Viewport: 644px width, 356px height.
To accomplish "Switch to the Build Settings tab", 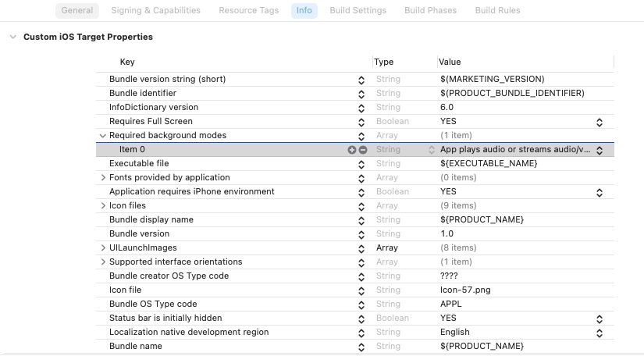I will (x=358, y=11).
